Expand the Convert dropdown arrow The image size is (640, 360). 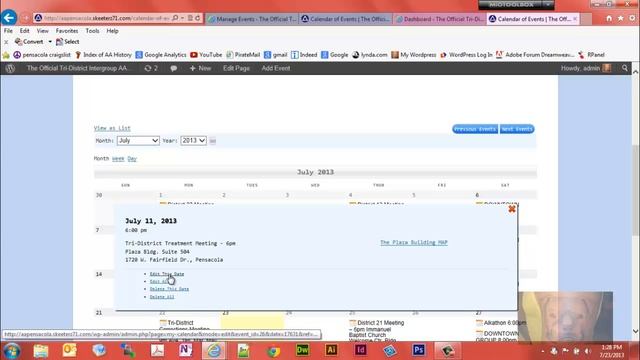50,42
